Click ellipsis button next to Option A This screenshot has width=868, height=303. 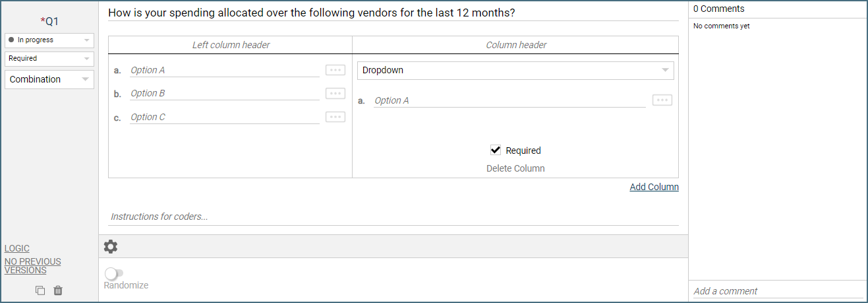335,70
